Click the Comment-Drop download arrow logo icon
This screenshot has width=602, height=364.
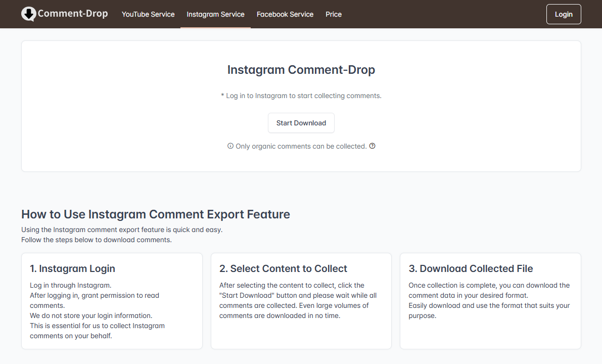(x=29, y=14)
